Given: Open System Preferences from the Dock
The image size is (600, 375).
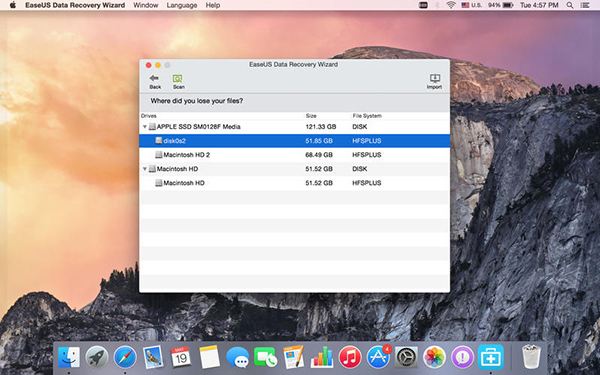Looking at the screenshot, I should [406, 357].
